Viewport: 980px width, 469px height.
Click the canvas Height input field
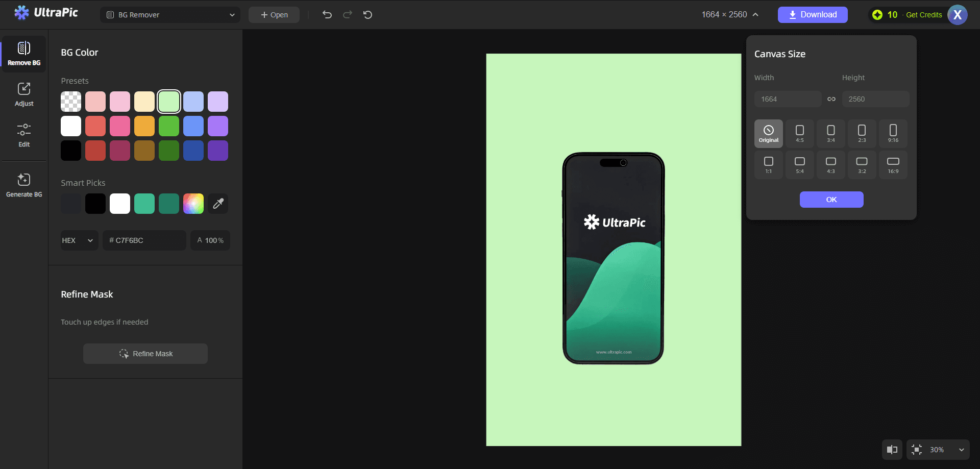tap(876, 99)
